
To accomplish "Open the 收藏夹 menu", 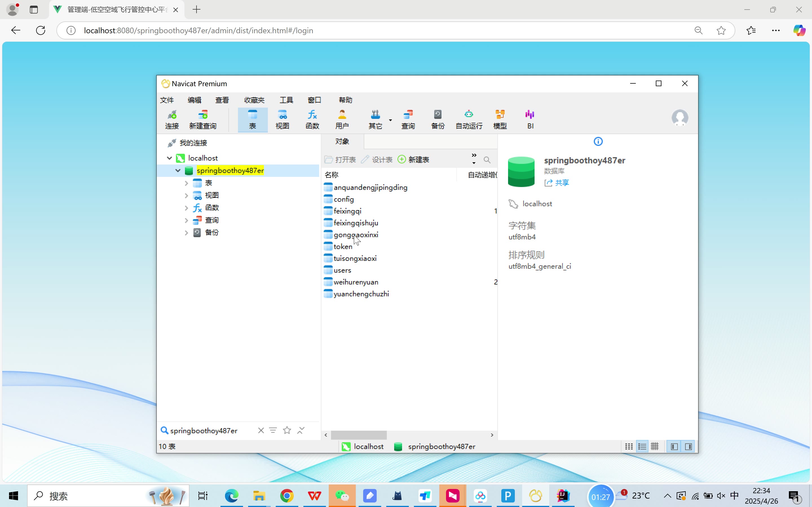I will tap(254, 100).
